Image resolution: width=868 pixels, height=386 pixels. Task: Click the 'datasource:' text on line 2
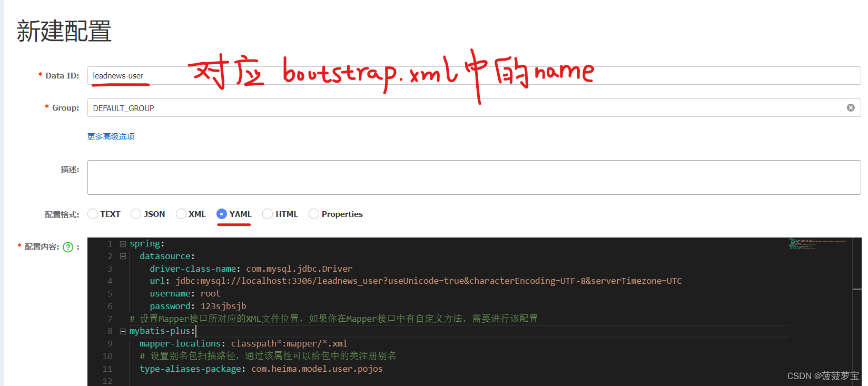[167, 256]
